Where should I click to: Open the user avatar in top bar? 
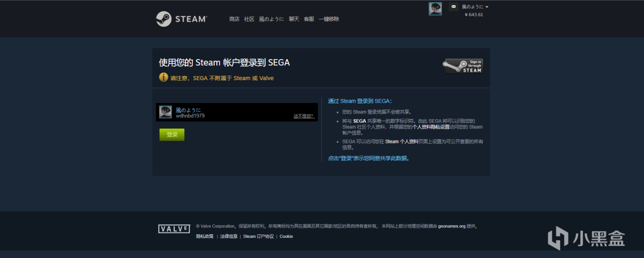[435, 9]
